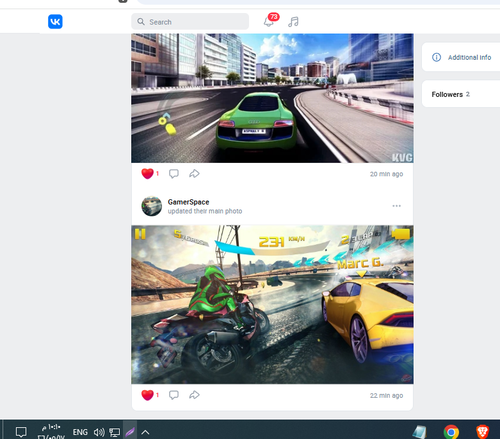Click the Search input field
Screen dimensions: 500x439
pos(190,22)
